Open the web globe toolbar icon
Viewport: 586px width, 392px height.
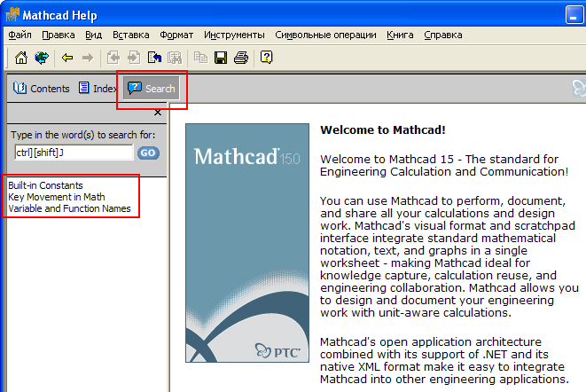tap(42, 58)
